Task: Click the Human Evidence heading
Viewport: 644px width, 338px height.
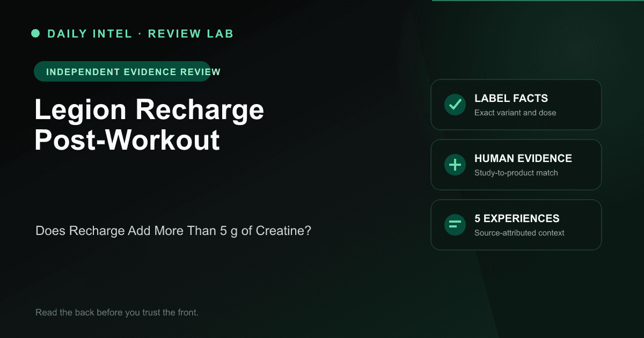Action: 523,159
